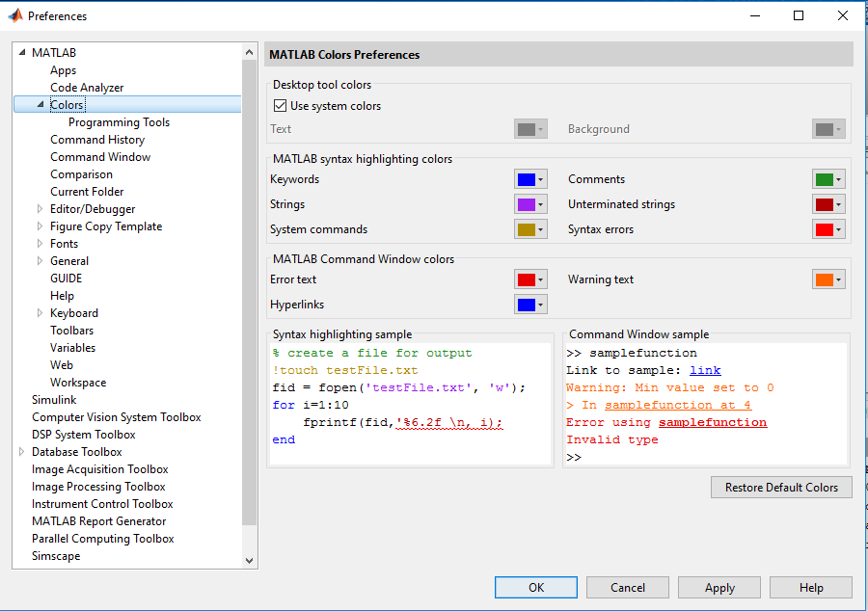The height and width of the screenshot is (611, 868).
Task: Select Command Window preferences
Action: [100, 157]
